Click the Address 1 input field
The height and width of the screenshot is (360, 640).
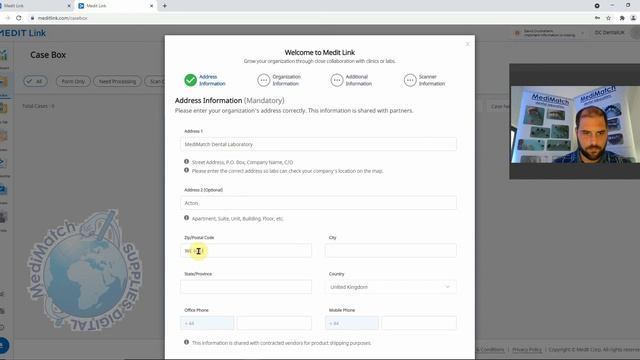[x=318, y=144]
